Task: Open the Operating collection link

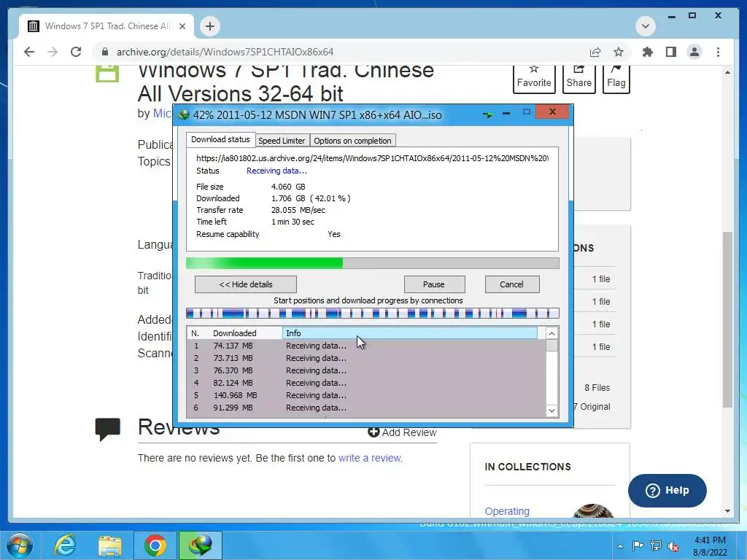Action: (x=507, y=511)
